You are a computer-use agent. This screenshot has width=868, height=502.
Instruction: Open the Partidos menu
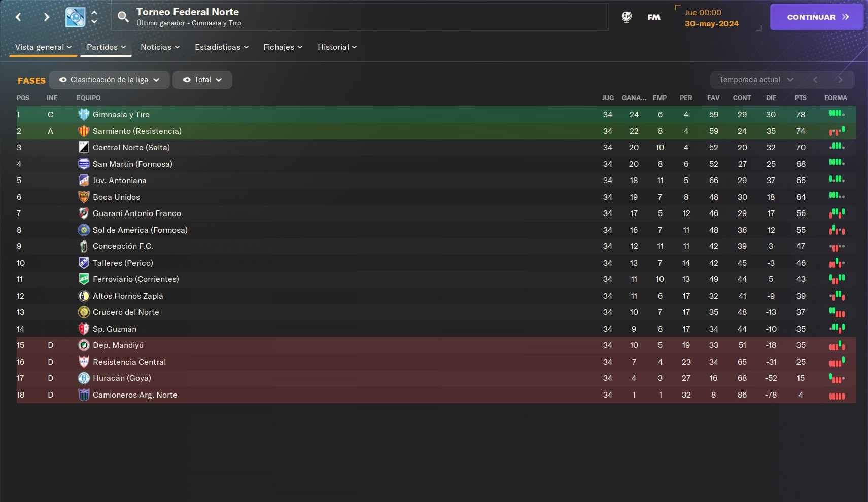[x=106, y=47]
